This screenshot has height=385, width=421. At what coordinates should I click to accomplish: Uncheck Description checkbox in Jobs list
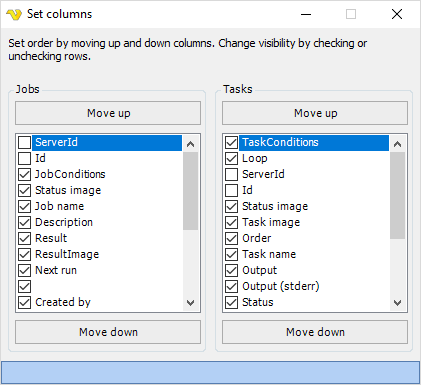(x=24, y=222)
